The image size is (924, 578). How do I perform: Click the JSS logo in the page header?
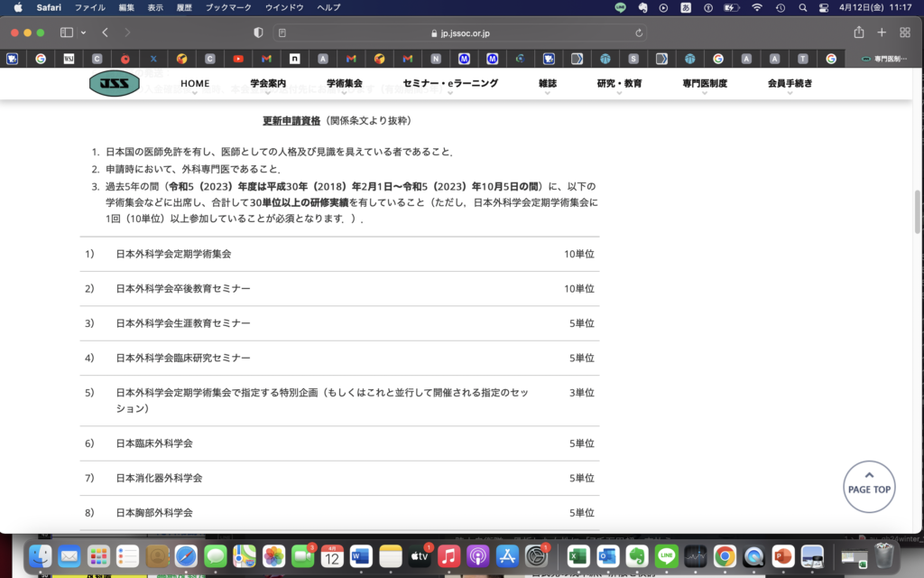click(x=114, y=83)
